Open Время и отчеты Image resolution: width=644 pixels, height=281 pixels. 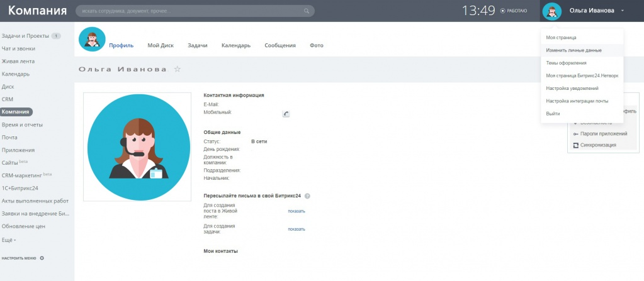(x=22, y=124)
